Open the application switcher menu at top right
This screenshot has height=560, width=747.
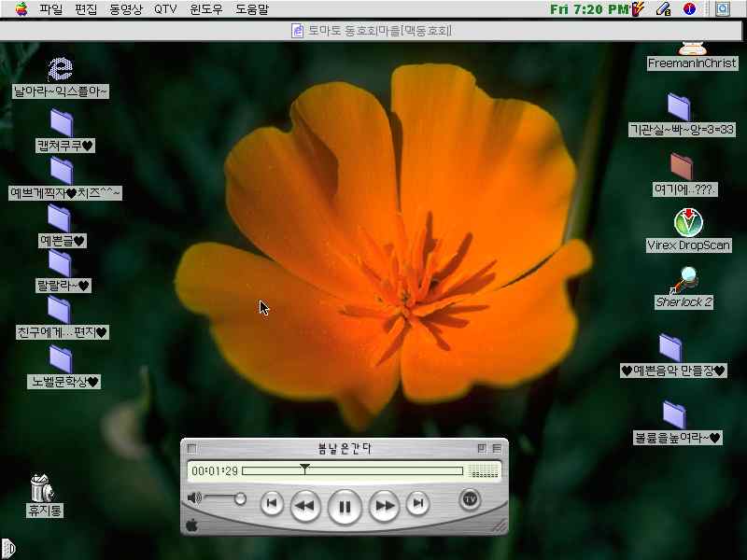[723, 9]
